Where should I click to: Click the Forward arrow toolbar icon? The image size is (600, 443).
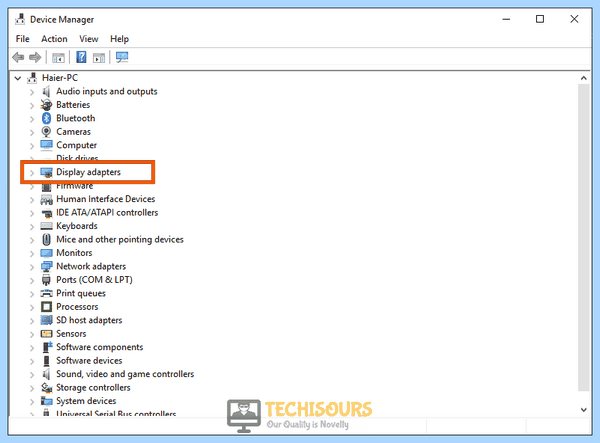(35, 57)
